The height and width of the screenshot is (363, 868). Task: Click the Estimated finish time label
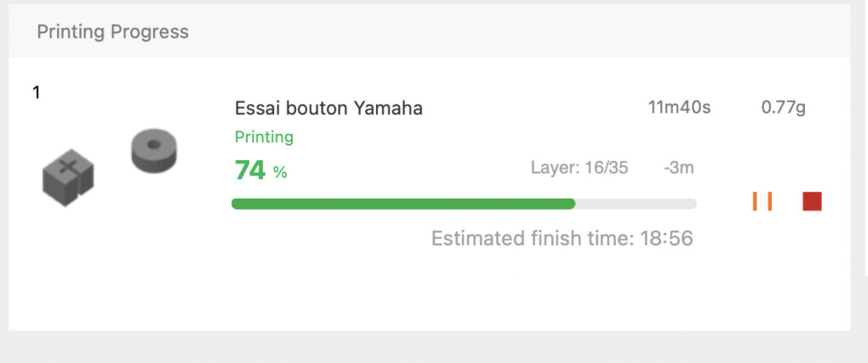533,239
